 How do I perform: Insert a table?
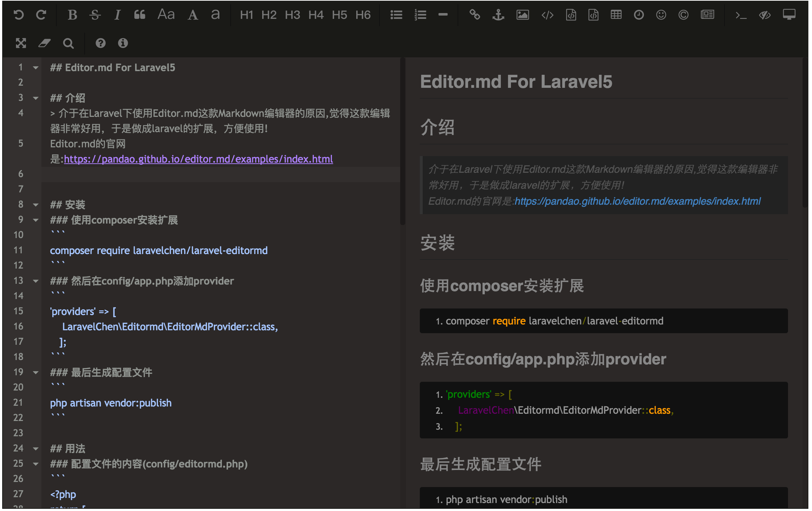coord(616,15)
